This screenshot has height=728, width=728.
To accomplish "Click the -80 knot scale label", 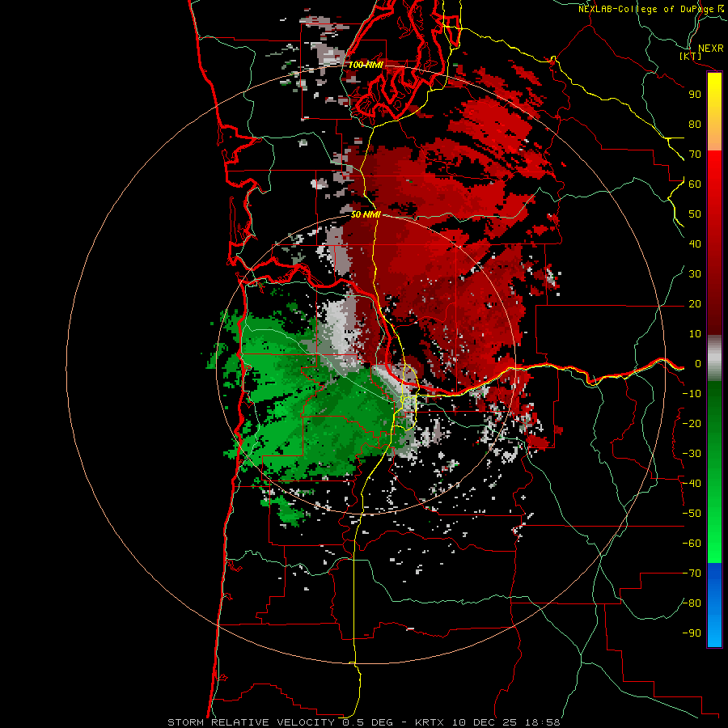I will click(x=692, y=603).
